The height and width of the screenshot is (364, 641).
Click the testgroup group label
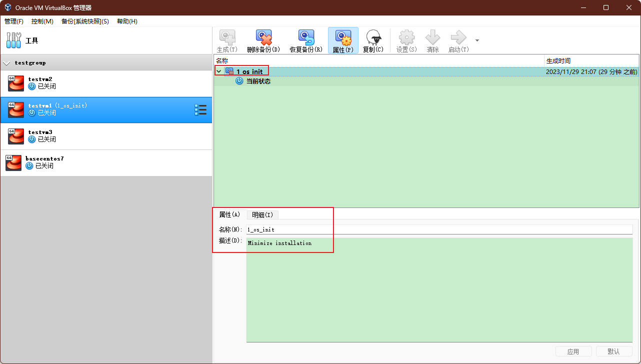pyautogui.click(x=30, y=63)
